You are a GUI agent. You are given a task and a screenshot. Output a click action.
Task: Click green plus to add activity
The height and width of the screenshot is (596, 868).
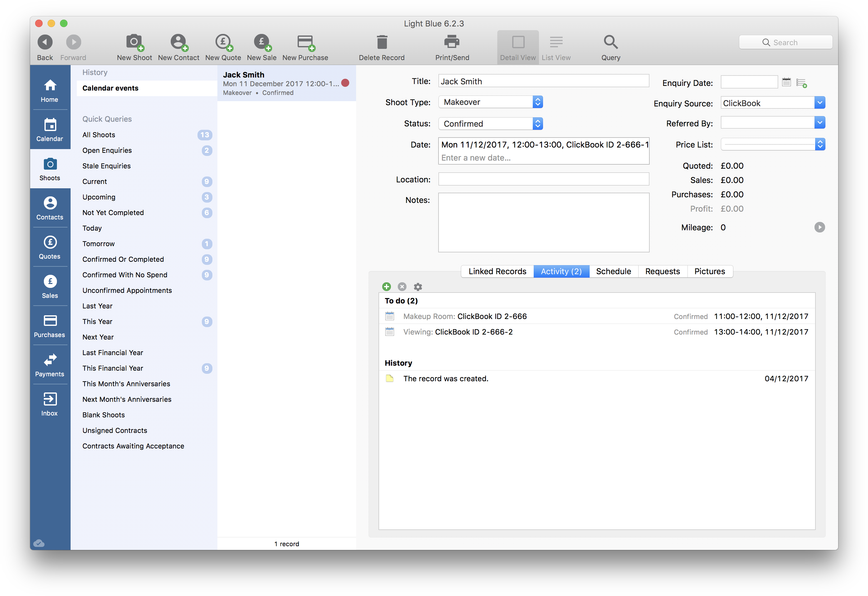tap(387, 287)
